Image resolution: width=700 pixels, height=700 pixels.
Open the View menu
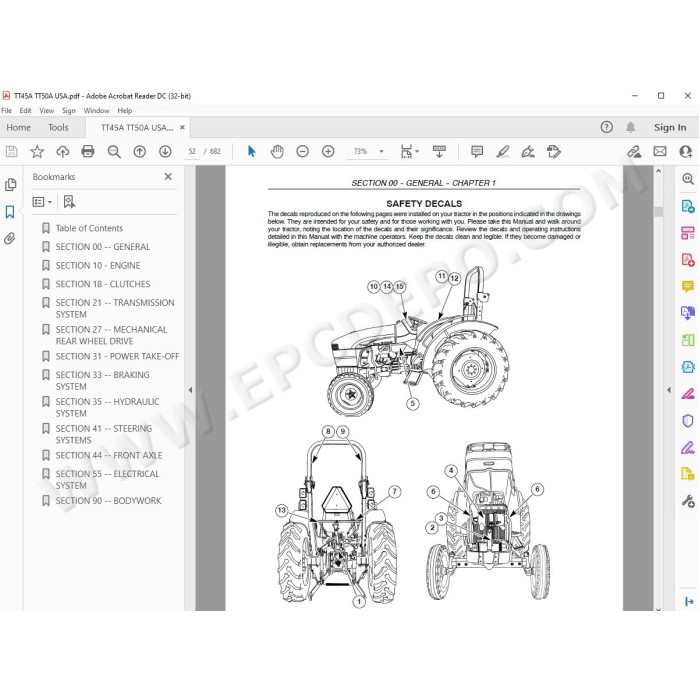coord(46,111)
